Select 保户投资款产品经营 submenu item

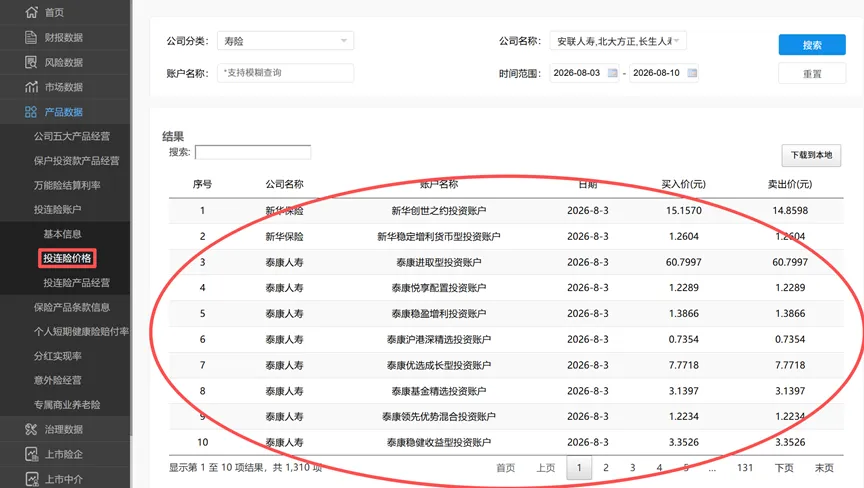(x=77, y=160)
